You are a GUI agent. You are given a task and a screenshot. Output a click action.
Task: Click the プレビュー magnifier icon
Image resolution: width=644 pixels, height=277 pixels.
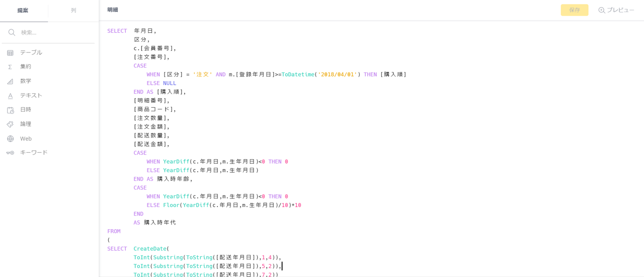[601, 10]
